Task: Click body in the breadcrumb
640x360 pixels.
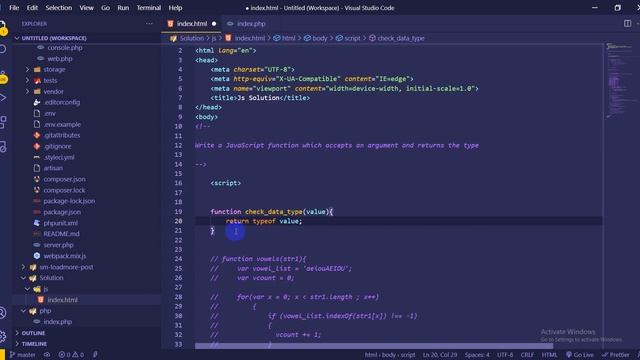Action: coord(320,38)
